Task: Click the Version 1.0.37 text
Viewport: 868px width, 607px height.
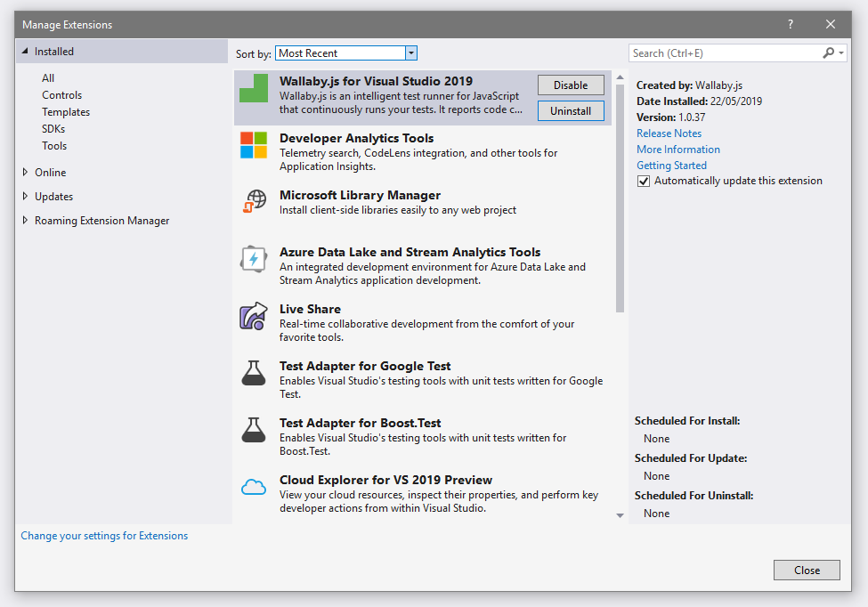Action: pos(671,117)
